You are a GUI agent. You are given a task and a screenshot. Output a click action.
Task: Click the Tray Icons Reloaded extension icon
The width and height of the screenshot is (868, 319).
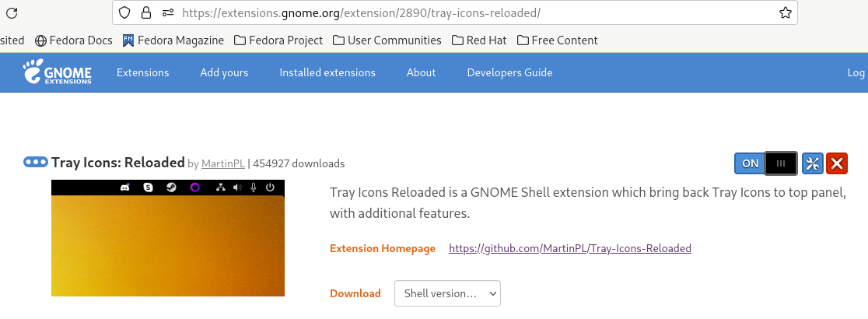pos(36,163)
